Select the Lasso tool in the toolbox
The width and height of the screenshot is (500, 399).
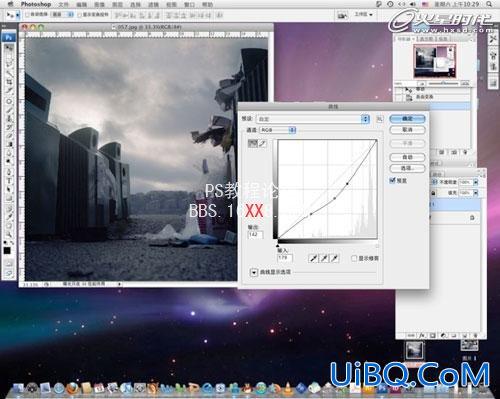9,65
